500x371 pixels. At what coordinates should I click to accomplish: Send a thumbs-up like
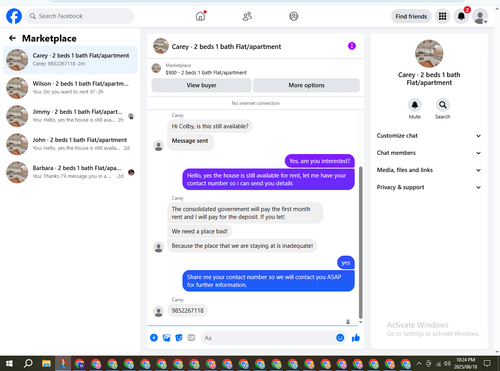(356, 338)
